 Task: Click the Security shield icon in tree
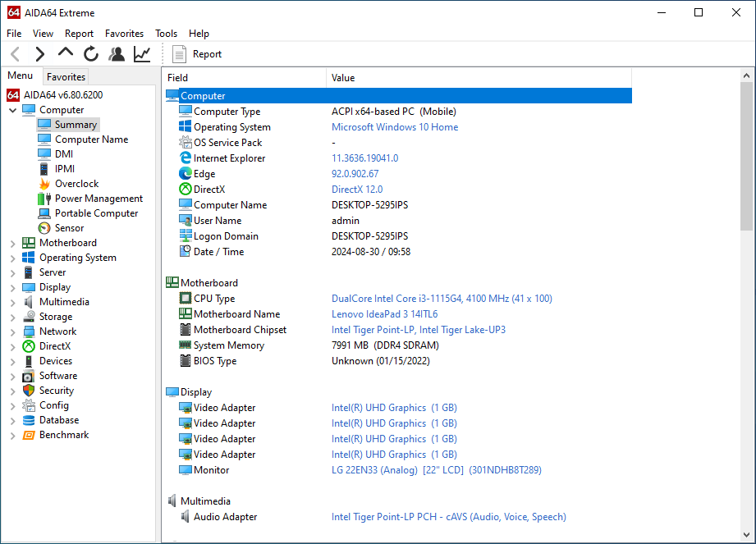coord(29,391)
